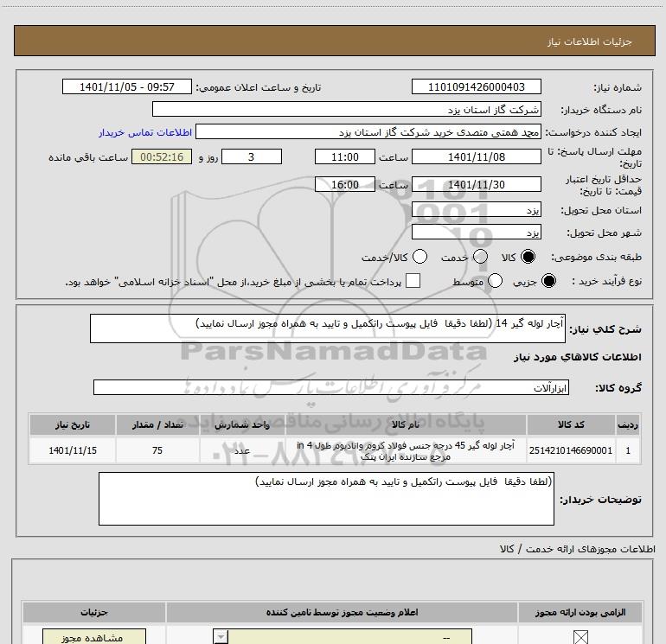Click the need number field 1101091426000403

(476, 86)
